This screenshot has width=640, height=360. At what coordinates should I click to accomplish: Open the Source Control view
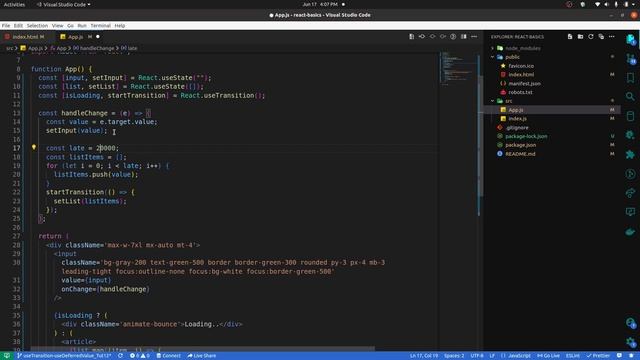click(631, 59)
